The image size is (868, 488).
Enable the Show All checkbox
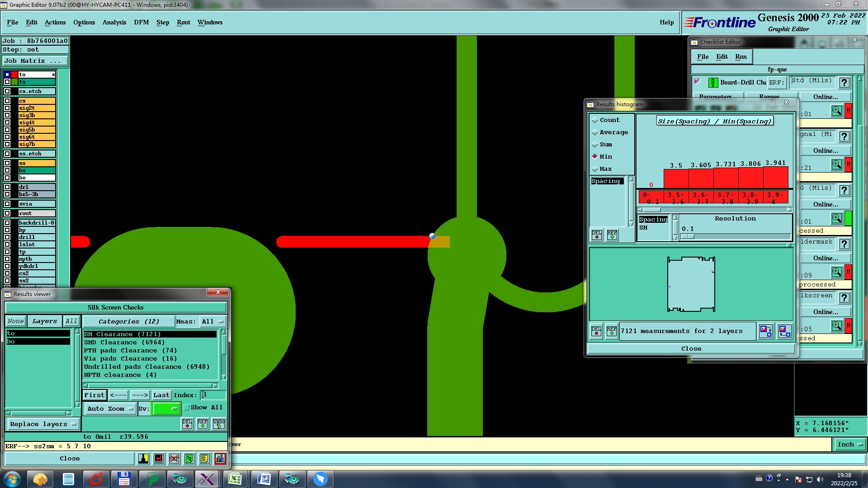(187, 407)
